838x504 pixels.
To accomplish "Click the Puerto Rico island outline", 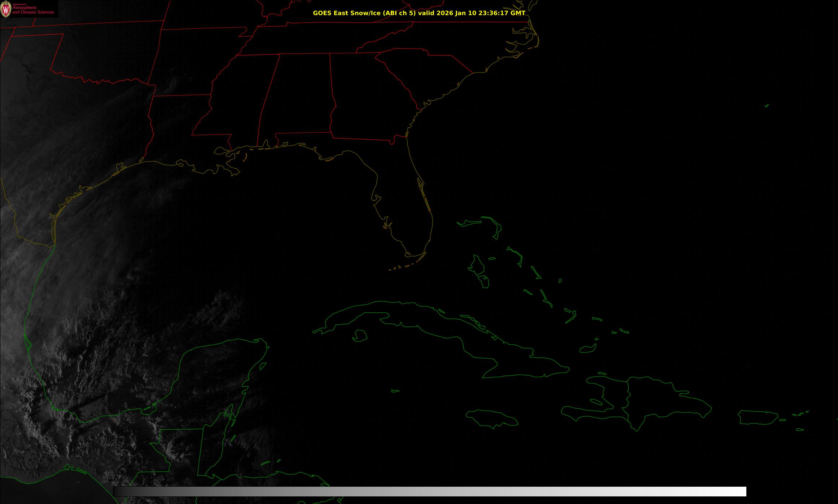I will click(x=758, y=417).
